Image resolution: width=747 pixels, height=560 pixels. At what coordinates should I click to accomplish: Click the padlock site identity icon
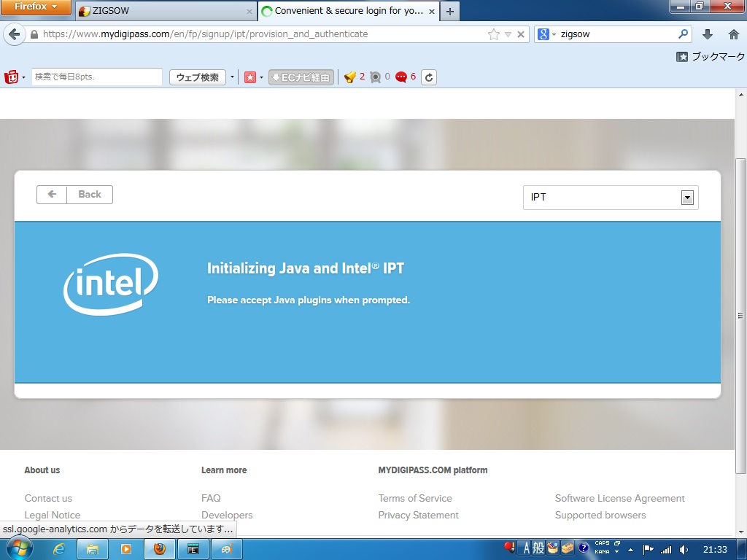tap(34, 34)
